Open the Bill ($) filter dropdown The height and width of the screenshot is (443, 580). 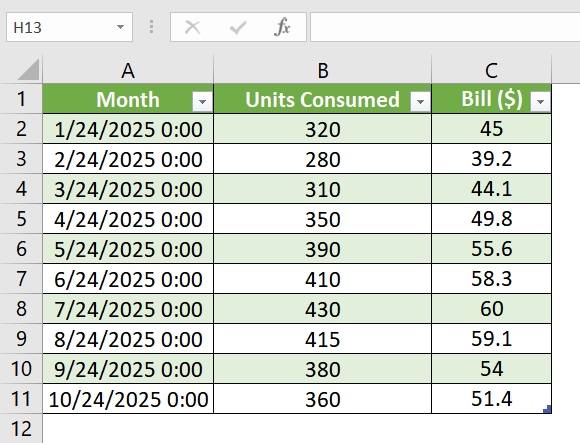tap(540, 101)
